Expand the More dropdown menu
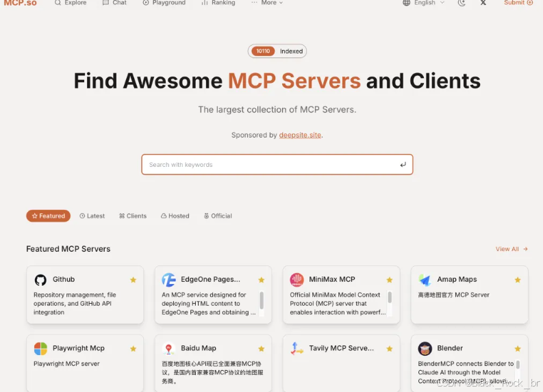 [x=267, y=3]
